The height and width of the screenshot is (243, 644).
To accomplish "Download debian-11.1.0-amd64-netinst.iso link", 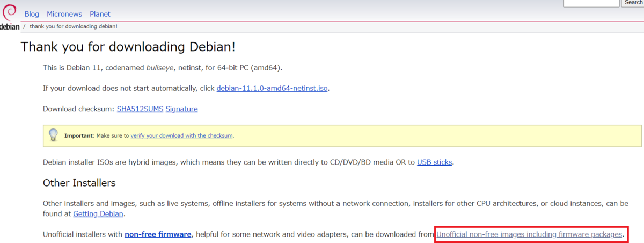I will pyautogui.click(x=272, y=88).
